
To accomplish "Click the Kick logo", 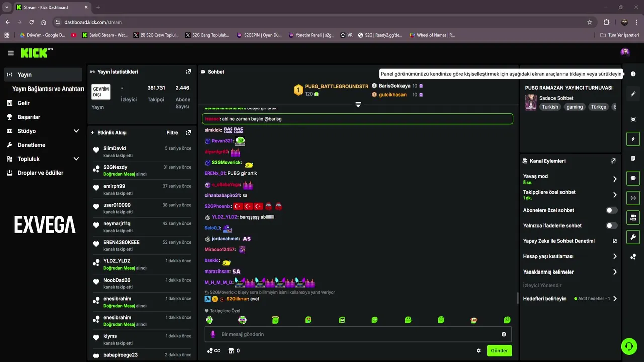I will [37, 53].
